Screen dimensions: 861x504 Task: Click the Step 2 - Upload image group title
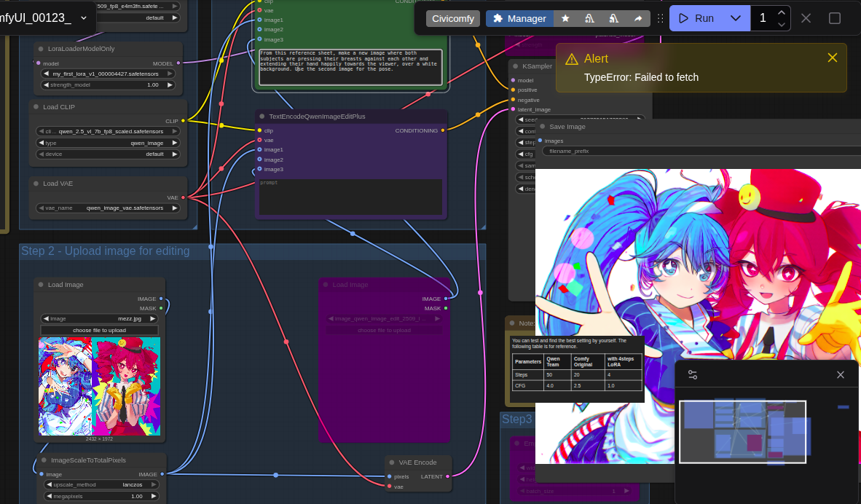[x=106, y=251]
